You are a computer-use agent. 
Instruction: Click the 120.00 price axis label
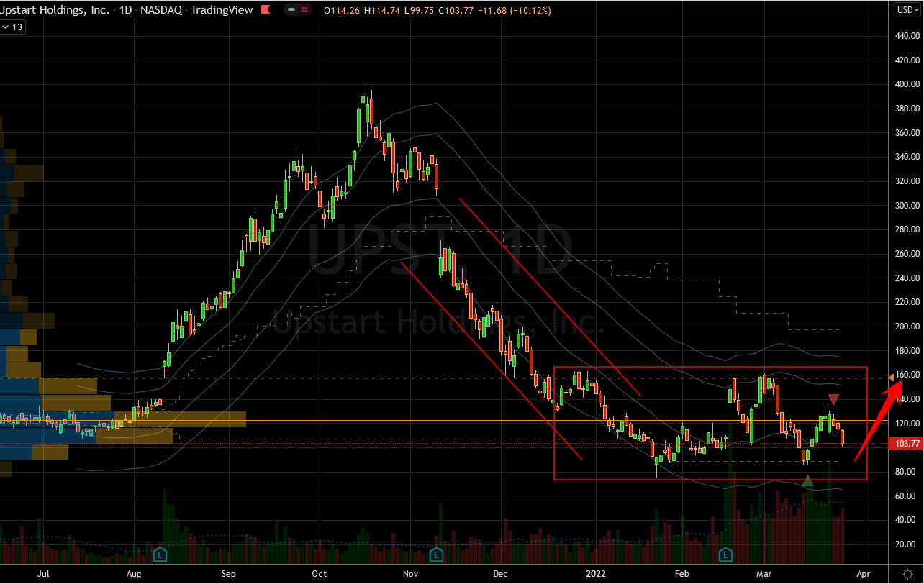click(x=906, y=423)
